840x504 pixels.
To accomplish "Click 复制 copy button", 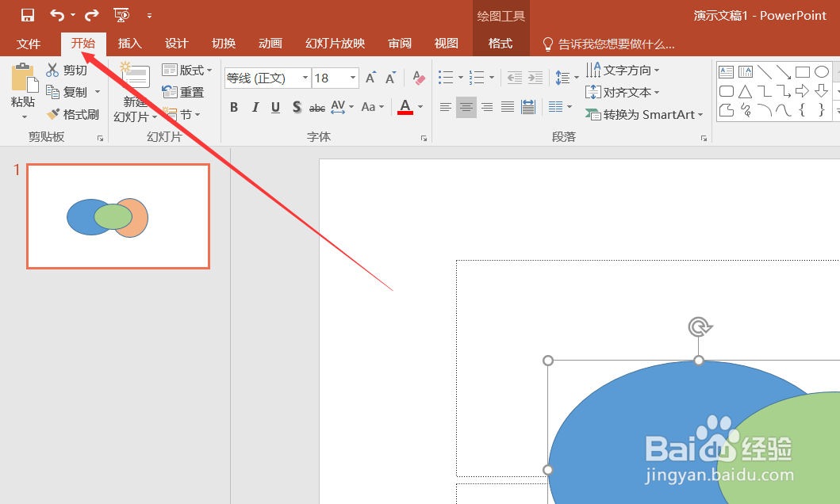I will pyautogui.click(x=67, y=92).
